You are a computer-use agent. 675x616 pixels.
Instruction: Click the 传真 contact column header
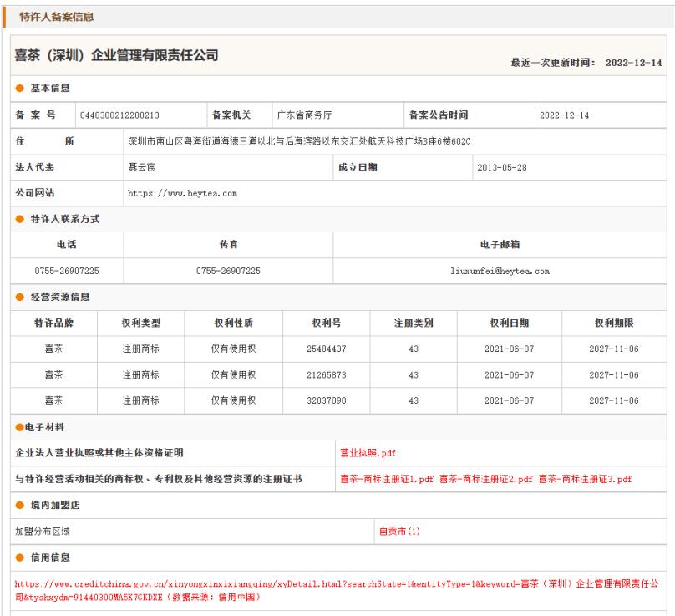tap(228, 245)
